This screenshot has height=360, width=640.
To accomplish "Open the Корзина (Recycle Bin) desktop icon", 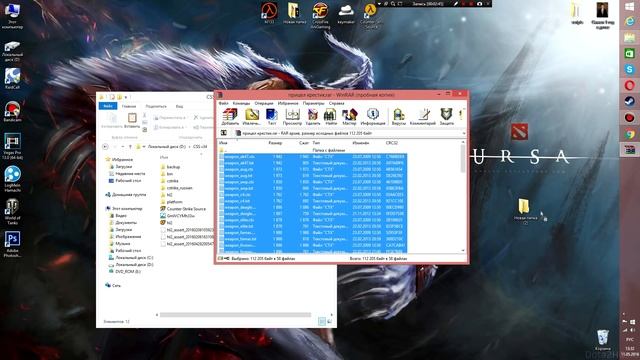I will tap(603, 341).
